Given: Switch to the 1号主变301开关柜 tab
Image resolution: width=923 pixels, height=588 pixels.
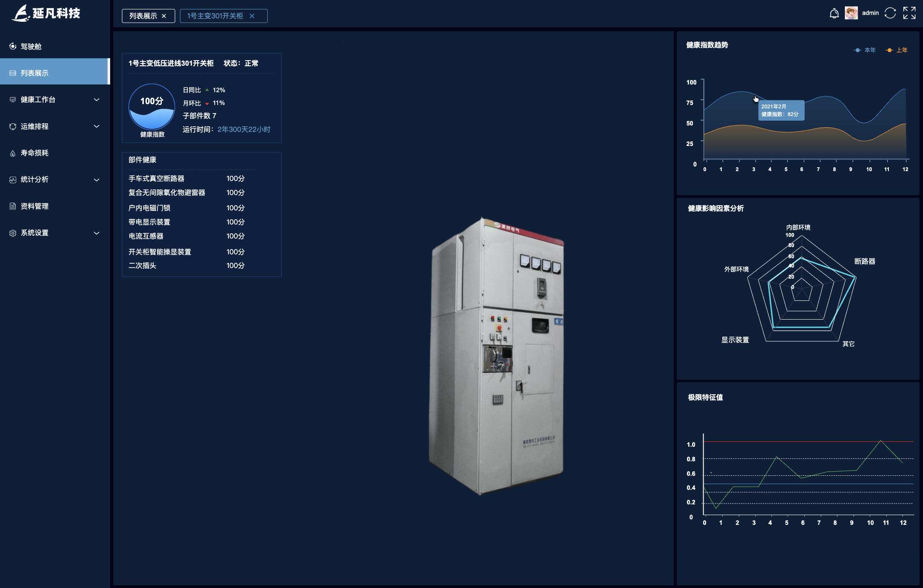Looking at the screenshot, I should pyautogui.click(x=215, y=16).
